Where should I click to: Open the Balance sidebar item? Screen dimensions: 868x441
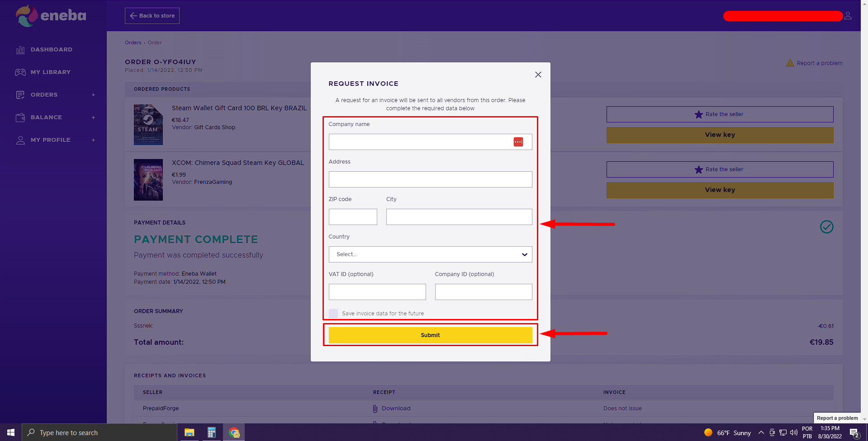coord(46,117)
